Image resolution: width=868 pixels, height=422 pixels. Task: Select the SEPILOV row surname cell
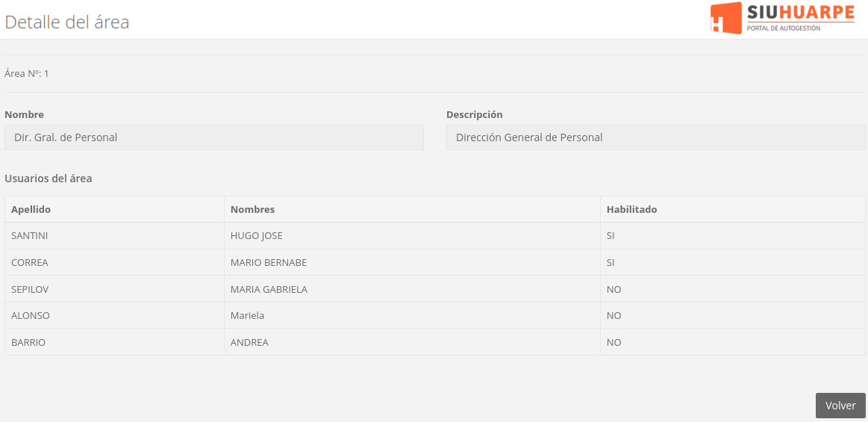pyautogui.click(x=30, y=289)
